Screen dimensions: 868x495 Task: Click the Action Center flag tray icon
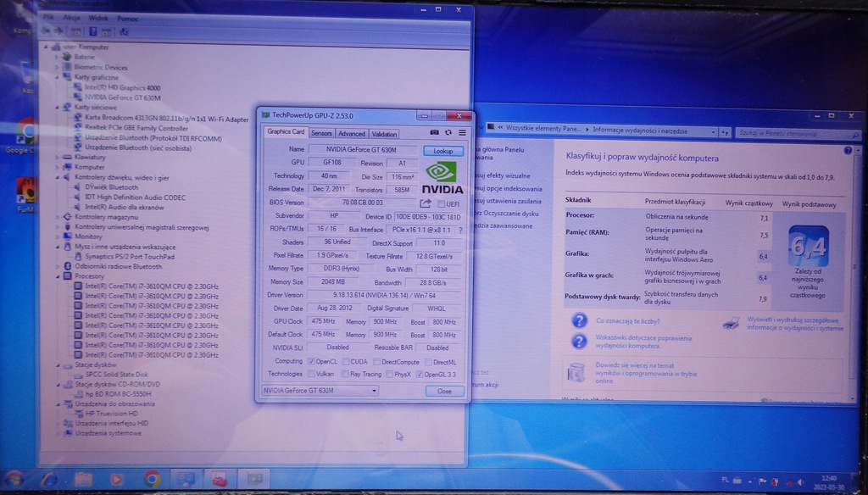pyautogui.click(x=762, y=482)
